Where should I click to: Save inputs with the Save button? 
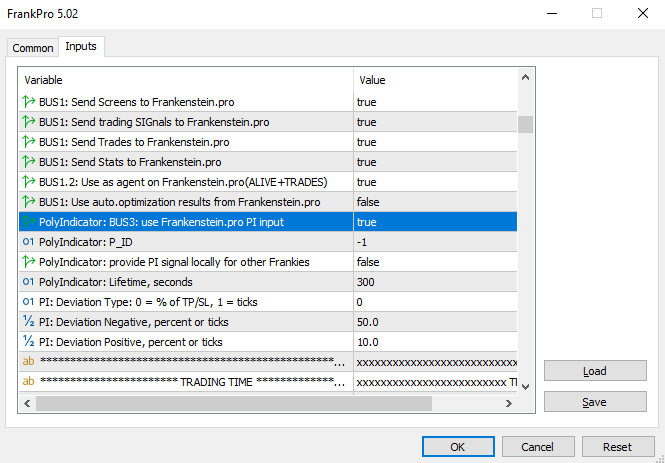coord(595,402)
